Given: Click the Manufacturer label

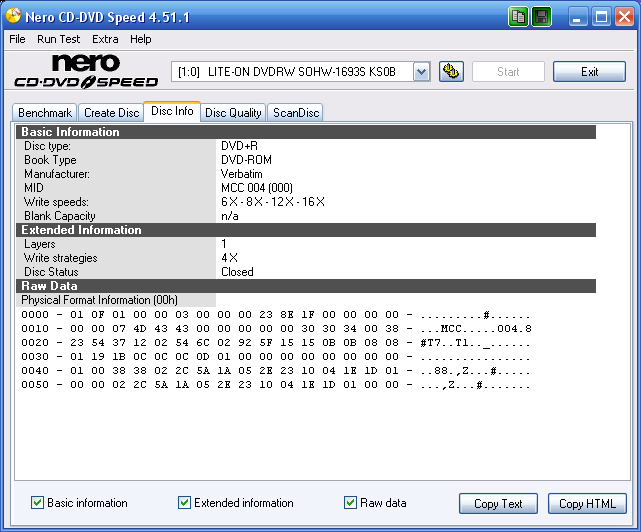Looking at the screenshot, I should coord(57,174).
